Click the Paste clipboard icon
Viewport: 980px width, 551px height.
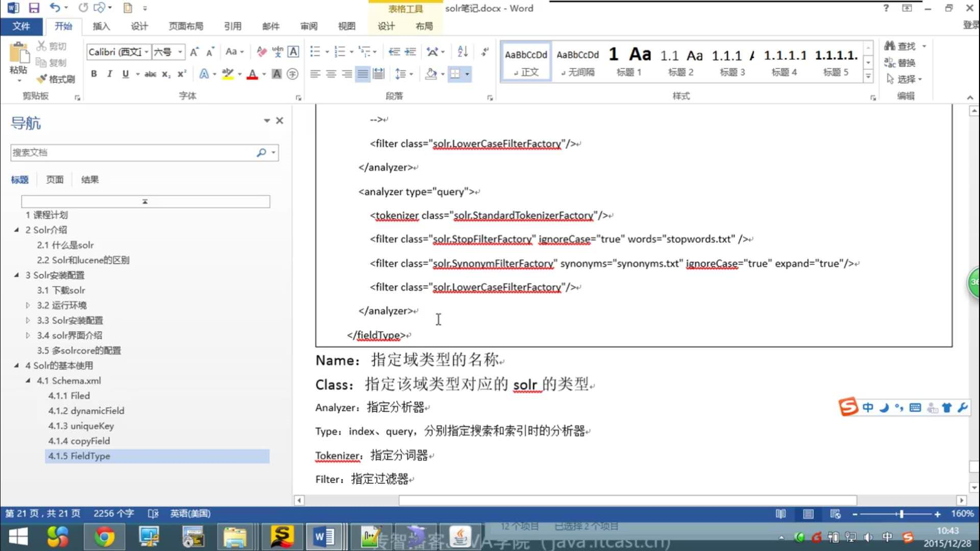tap(18, 54)
